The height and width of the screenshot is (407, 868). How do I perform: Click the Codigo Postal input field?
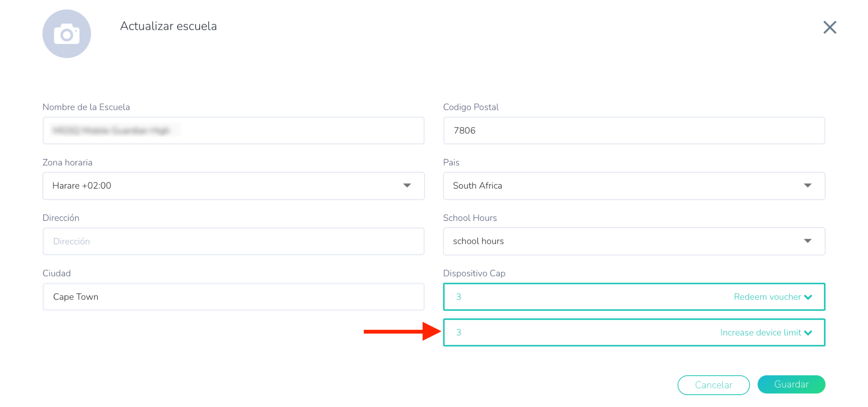pyautogui.click(x=634, y=131)
